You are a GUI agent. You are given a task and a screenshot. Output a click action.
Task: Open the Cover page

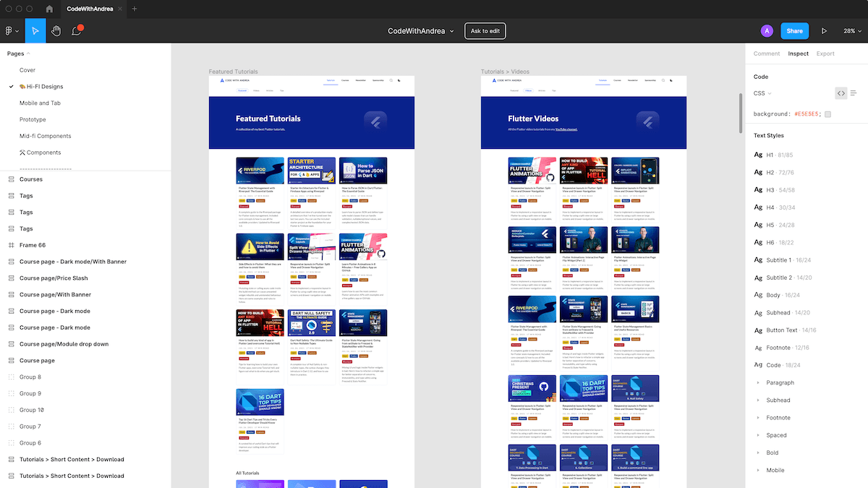pos(27,70)
